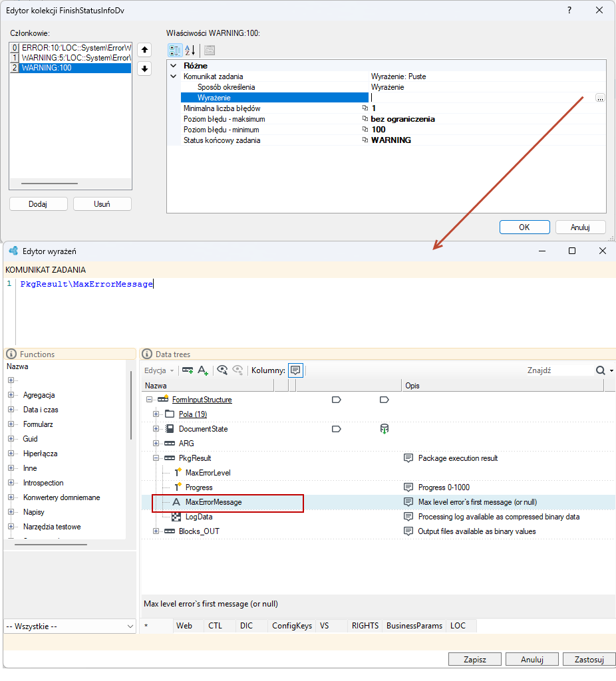Click the database icon in the DocumentState row
Viewport: 616px width, 681px height.
click(384, 429)
